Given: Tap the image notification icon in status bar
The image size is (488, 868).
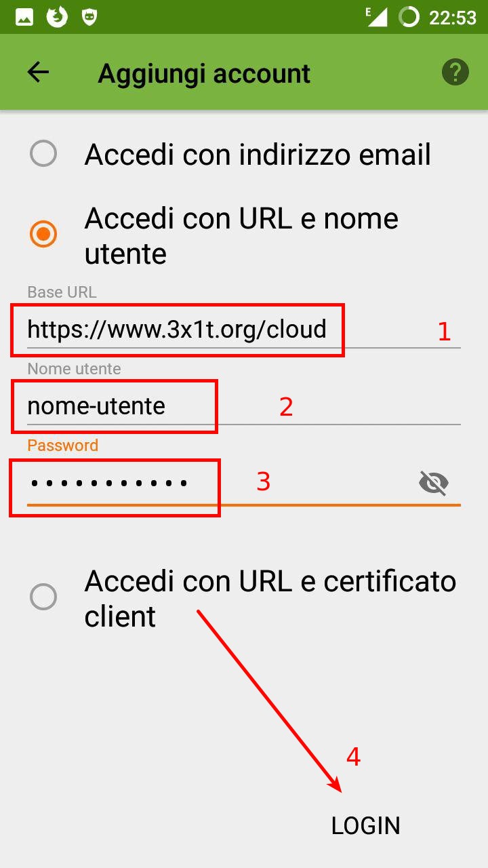Looking at the screenshot, I should click(24, 17).
